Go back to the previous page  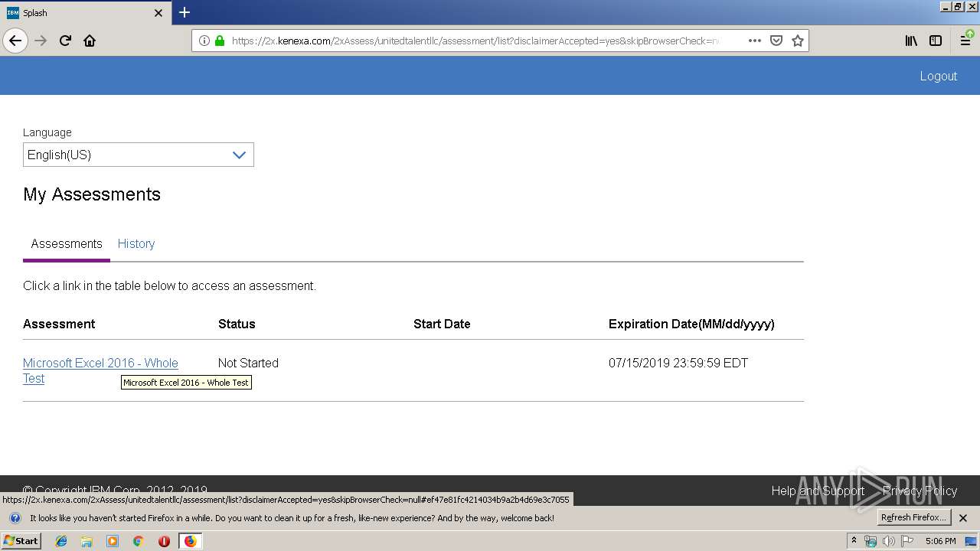[15, 41]
